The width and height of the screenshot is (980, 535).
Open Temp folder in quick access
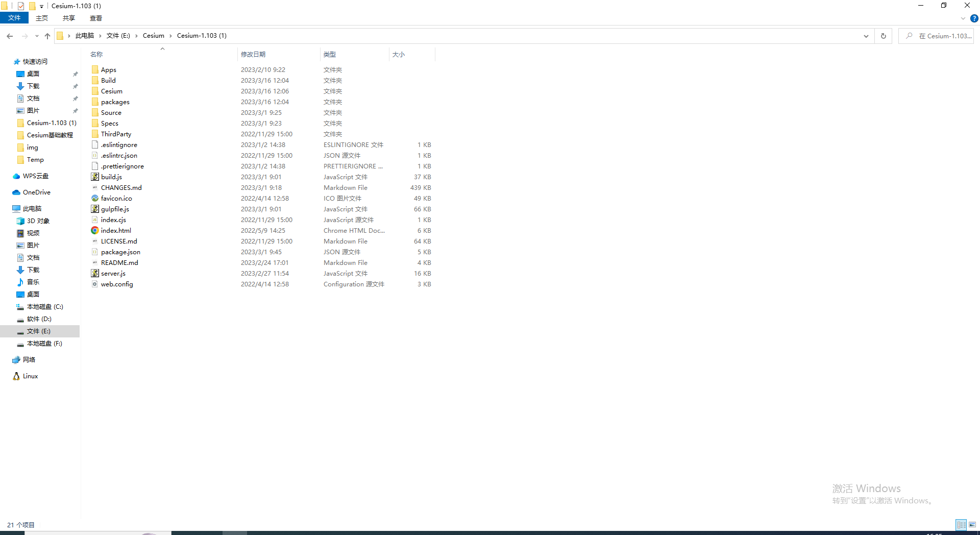pos(35,160)
